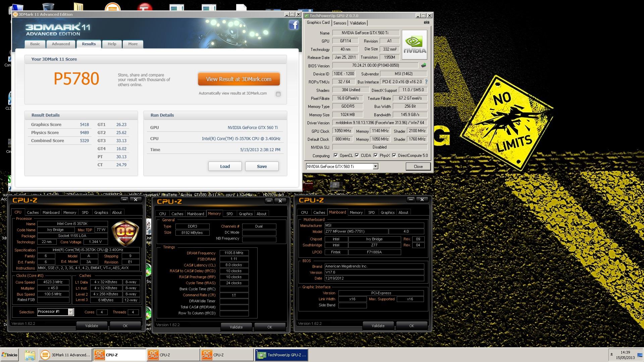Open the More tab in 3DMark
The width and height of the screenshot is (644, 362).
pos(133,44)
